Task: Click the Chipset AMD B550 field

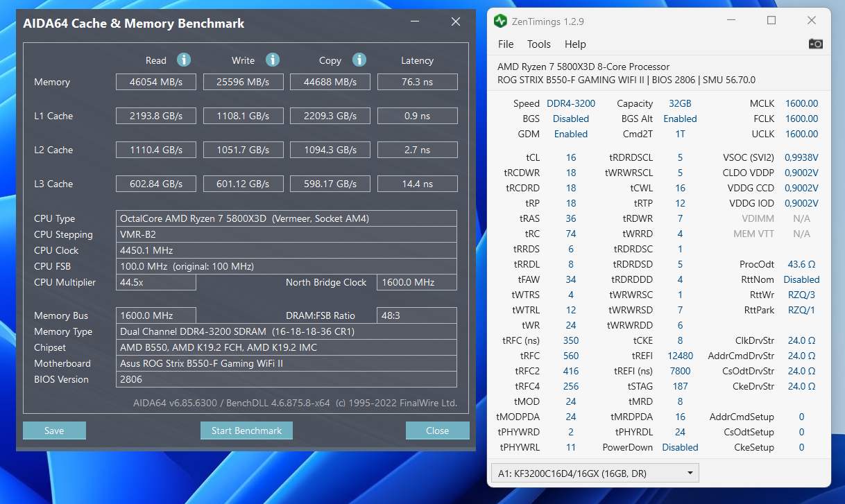Action: click(x=286, y=347)
